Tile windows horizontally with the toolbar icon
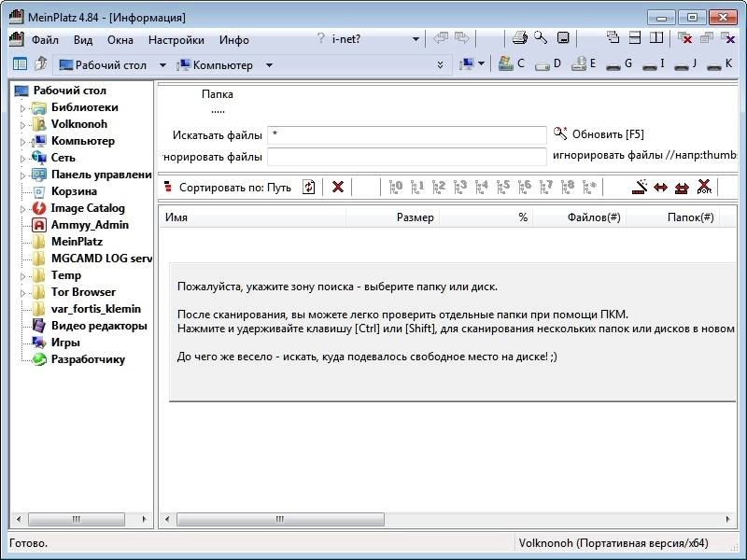Screen dimensions: 747x560 [x=635, y=37]
